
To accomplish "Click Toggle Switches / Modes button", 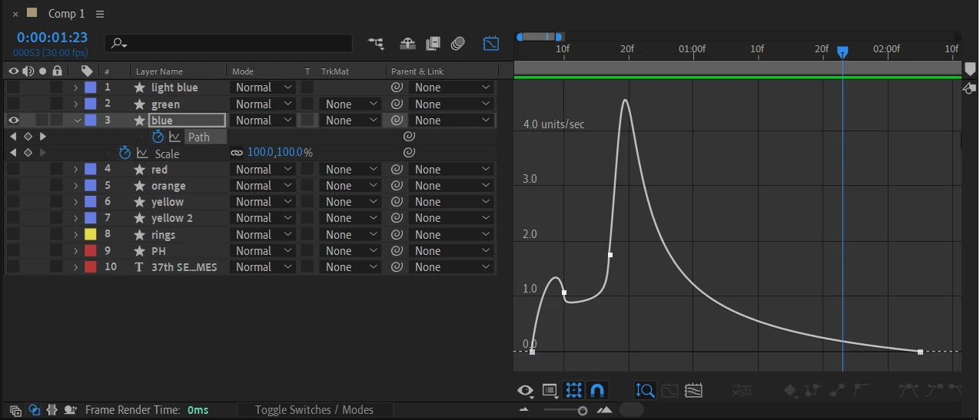I will pos(314,410).
